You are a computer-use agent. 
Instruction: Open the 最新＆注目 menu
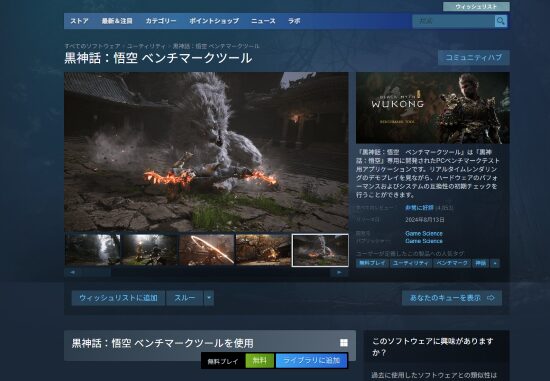click(117, 21)
